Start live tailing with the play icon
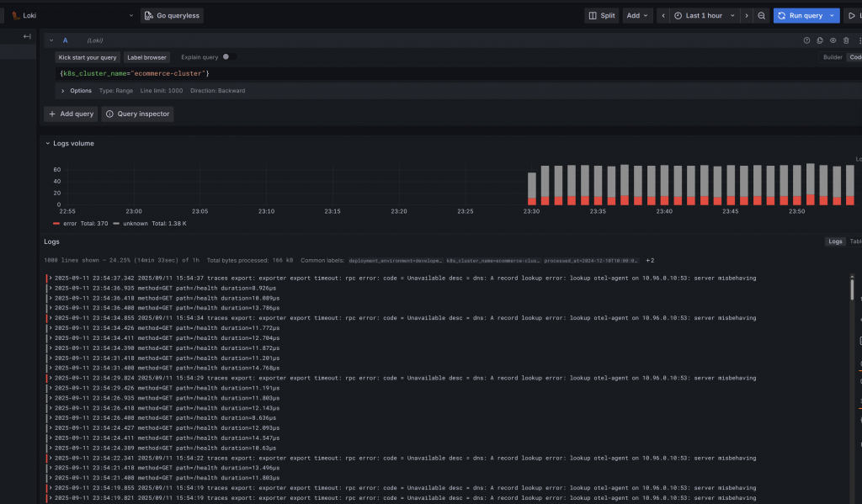This screenshot has width=862, height=504. (852, 15)
